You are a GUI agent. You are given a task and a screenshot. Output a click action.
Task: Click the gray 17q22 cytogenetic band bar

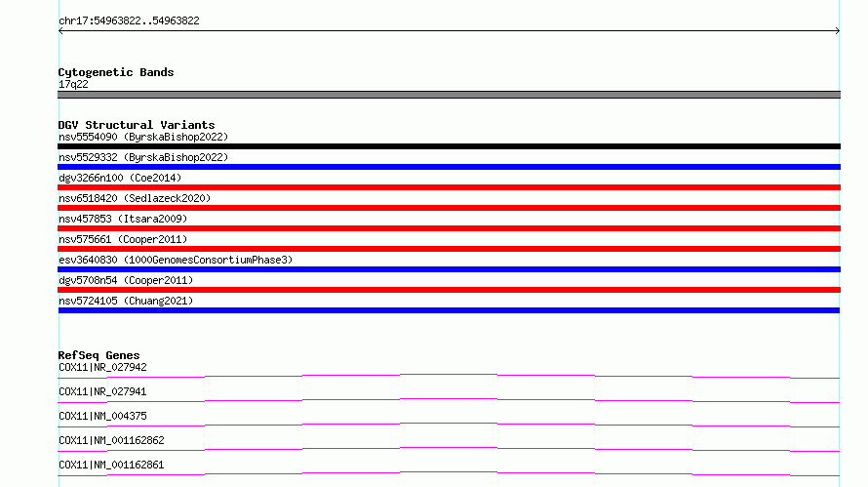click(x=449, y=95)
